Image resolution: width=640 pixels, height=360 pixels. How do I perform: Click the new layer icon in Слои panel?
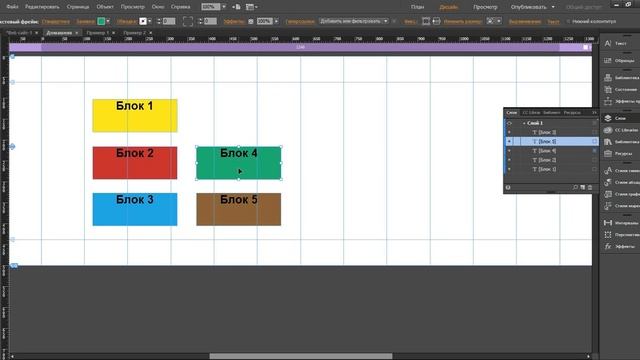point(582,187)
